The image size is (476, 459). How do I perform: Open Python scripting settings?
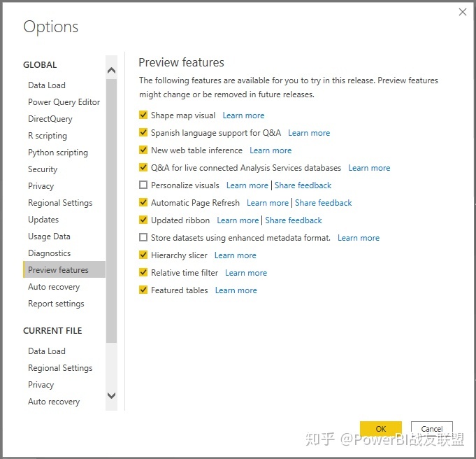pyautogui.click(x=58, y=153)
